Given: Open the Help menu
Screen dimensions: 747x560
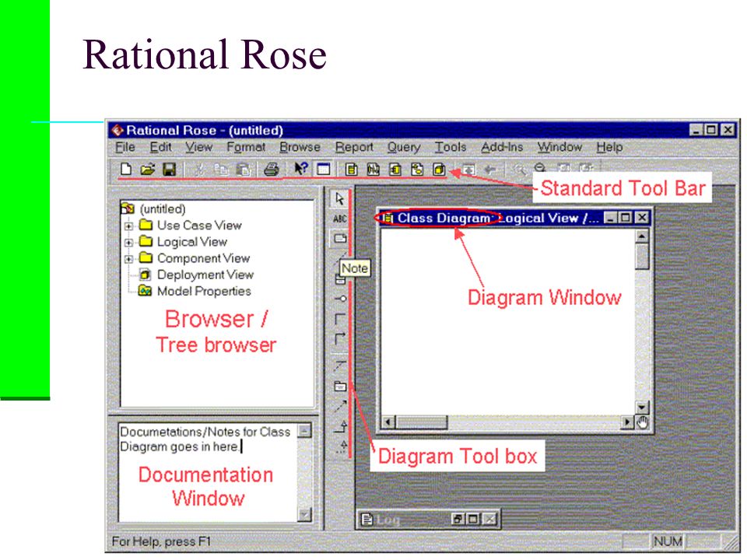Looking at the screenshot, I should (609, 147).
